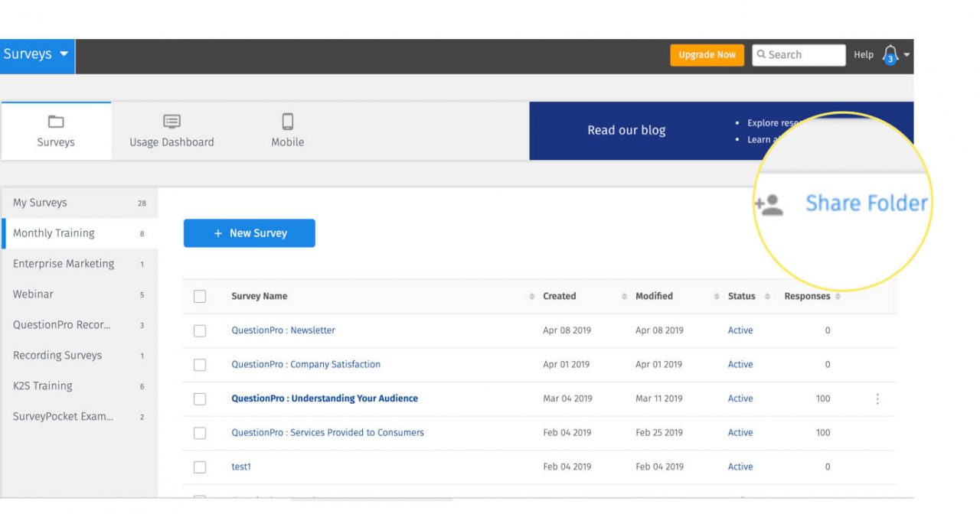Open the Surveys tab folder icon
The image size is (980, 514).
pos(56,120)
